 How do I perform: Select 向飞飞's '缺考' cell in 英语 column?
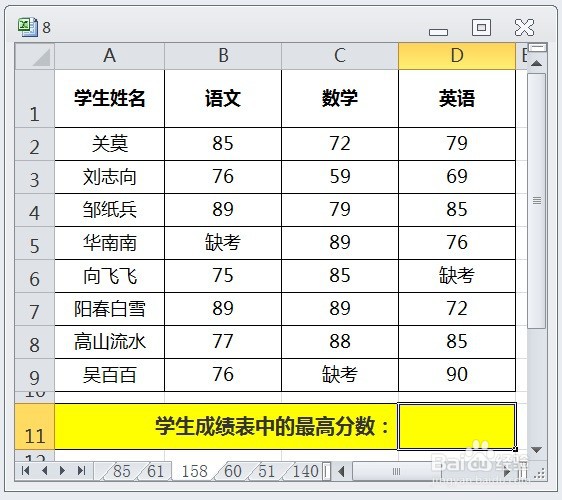457,276
